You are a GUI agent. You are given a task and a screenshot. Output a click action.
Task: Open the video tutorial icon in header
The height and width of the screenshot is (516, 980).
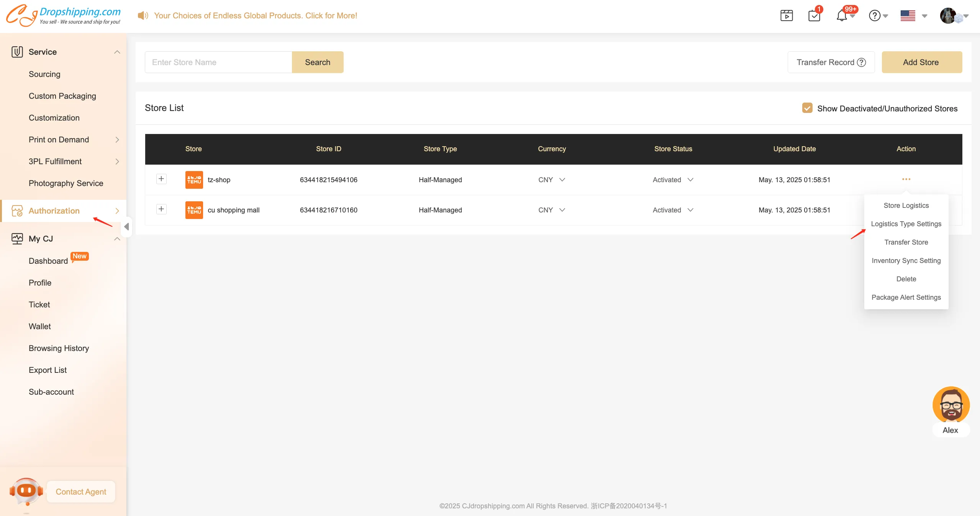click(787, 16)
